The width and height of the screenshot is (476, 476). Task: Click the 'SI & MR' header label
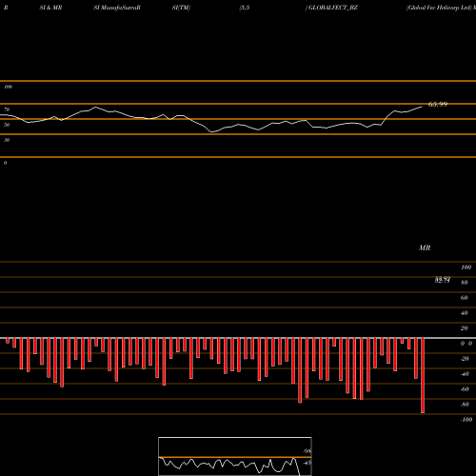50,8
